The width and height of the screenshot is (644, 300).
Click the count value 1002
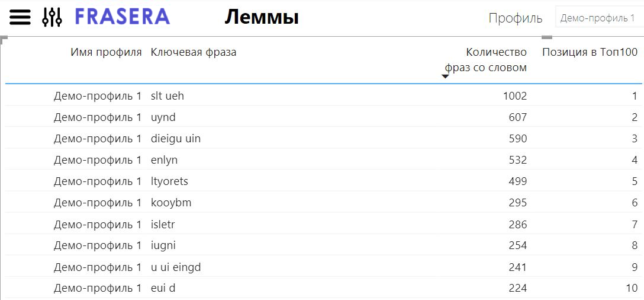pyautogui.click(x=514, y=96)
